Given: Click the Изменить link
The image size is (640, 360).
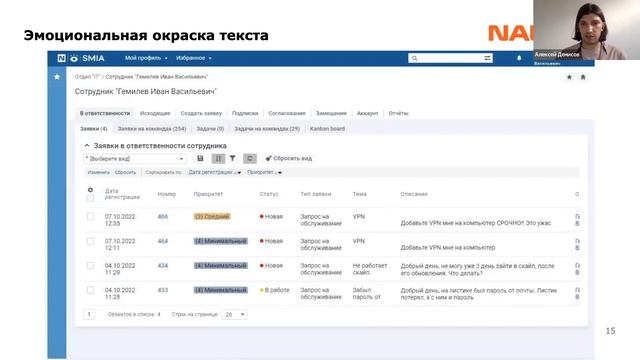Looking at the screenshot, I should pos(99,172).
